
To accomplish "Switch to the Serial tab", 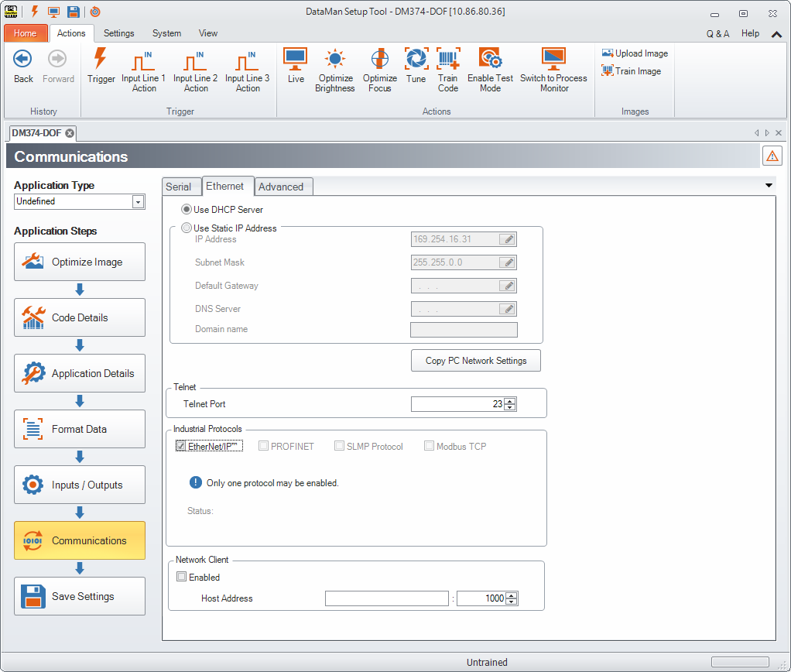I will point(179,187).
